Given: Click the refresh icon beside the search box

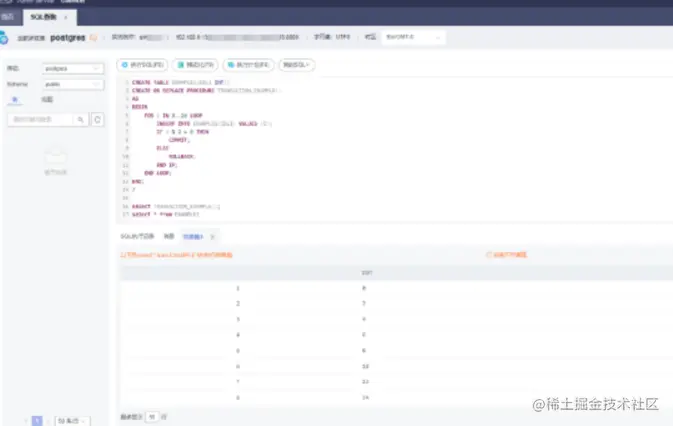Looking at the screenshot, I should tap(97, 120).
